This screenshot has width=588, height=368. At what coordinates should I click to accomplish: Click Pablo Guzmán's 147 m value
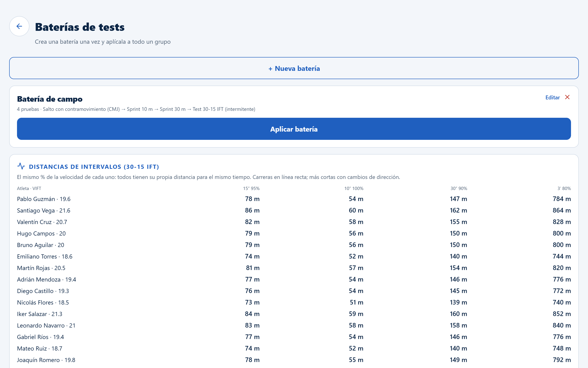[x=458, y=199]
